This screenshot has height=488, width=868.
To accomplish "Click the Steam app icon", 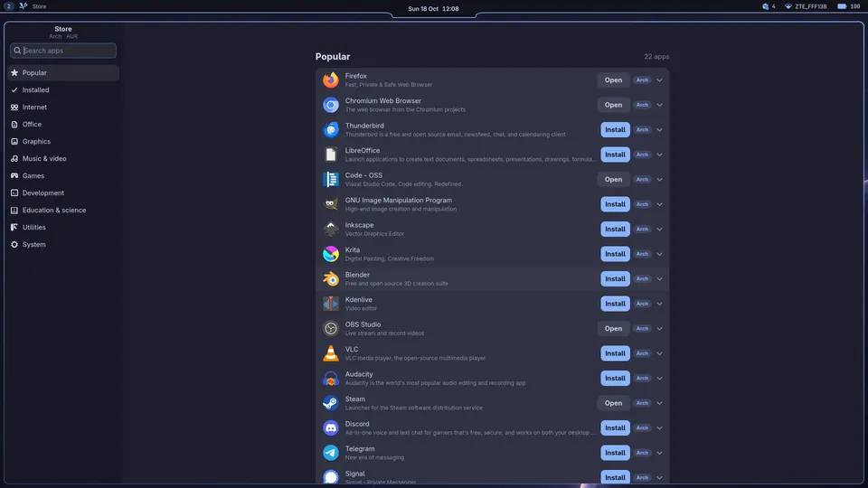I will click(x=331, y=403).
